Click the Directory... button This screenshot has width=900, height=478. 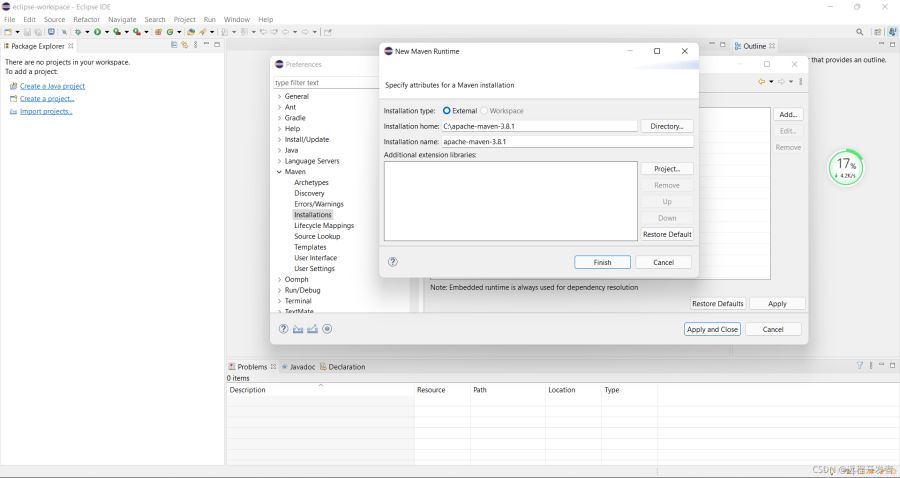(x=667, y=126)
